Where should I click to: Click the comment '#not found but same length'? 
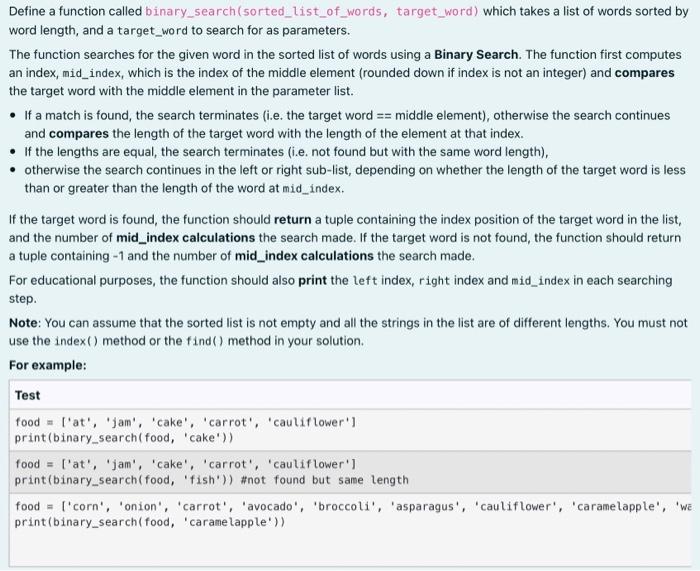tap(324, 480)
